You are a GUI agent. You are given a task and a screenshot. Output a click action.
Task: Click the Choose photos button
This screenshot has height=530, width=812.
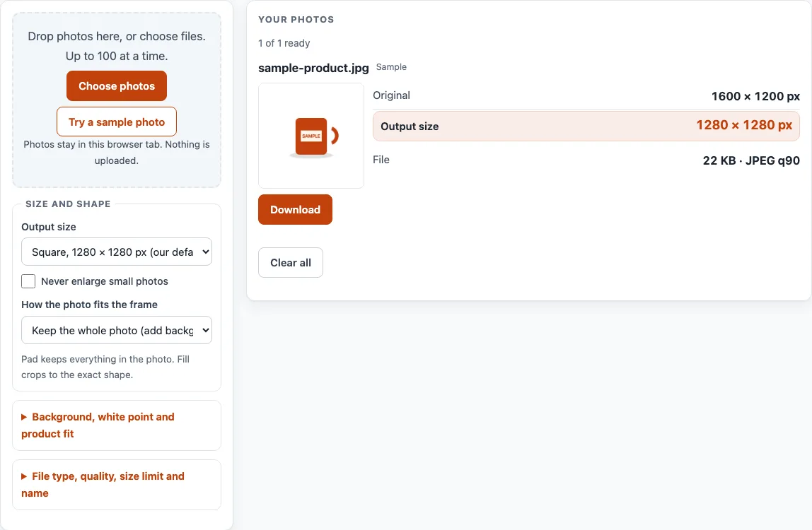[117, 86]
